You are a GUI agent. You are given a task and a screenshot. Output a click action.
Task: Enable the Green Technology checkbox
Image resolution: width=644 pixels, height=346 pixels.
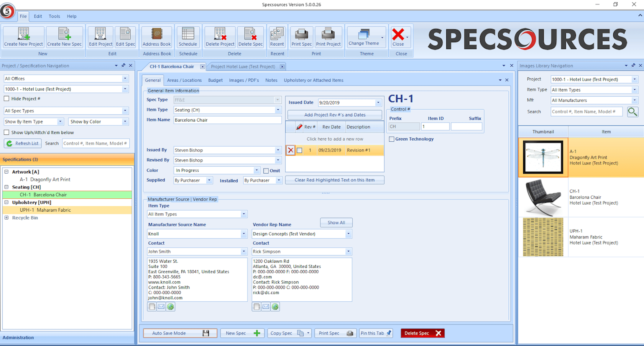pyautogui.click(x=392, y=139)
